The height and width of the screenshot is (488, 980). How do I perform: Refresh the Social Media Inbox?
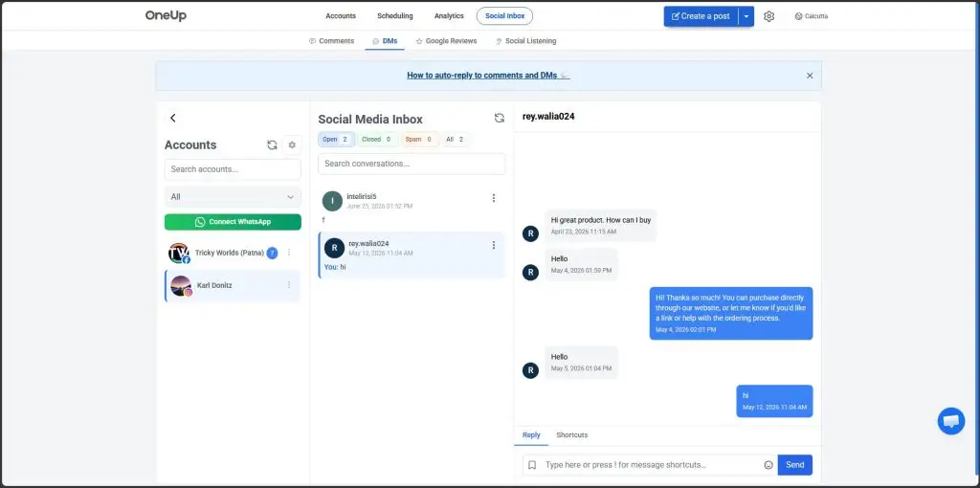[500, 118]
